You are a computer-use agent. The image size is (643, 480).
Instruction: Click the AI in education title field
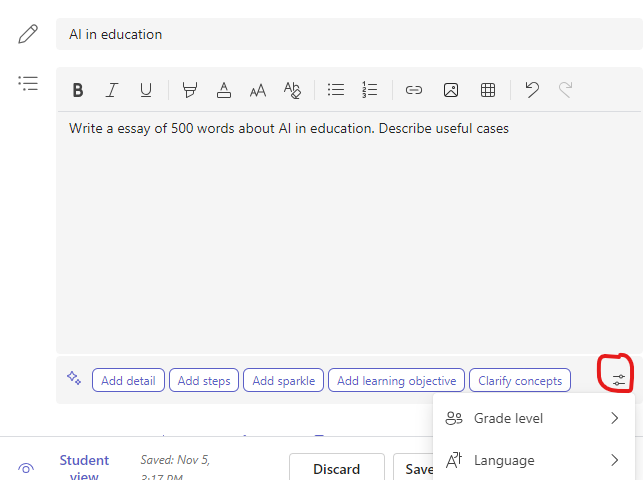[x=340, y=34]
